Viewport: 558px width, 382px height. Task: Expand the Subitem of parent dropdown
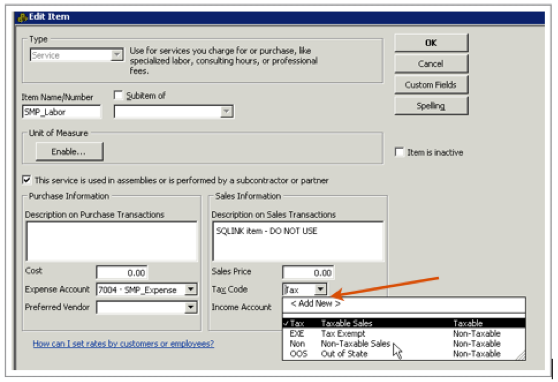(x=226, y=112)
